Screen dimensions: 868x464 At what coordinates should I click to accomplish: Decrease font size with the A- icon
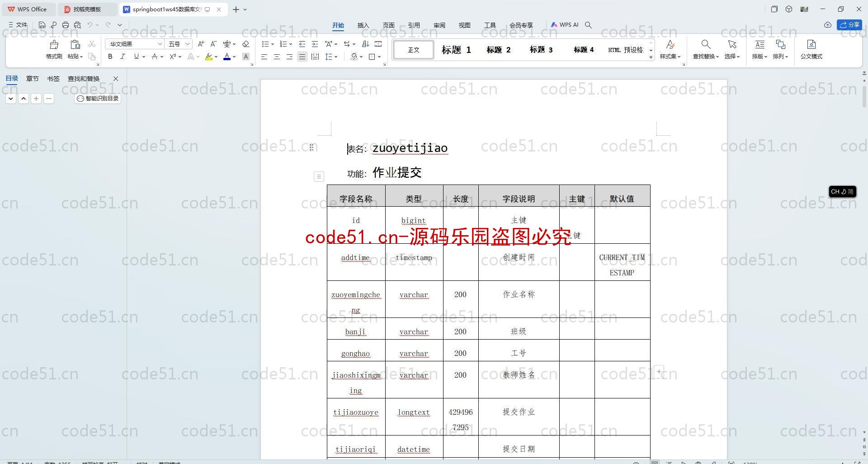click(x=214, y=44)
